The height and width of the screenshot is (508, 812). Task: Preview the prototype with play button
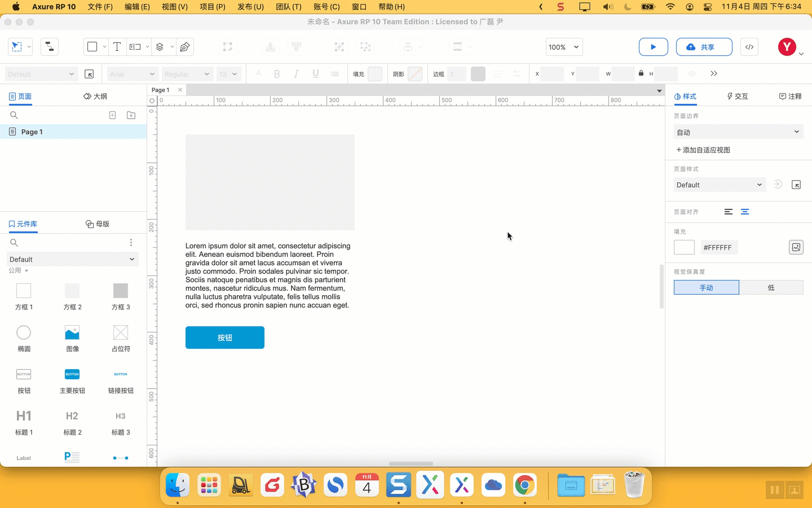point(654,47)
